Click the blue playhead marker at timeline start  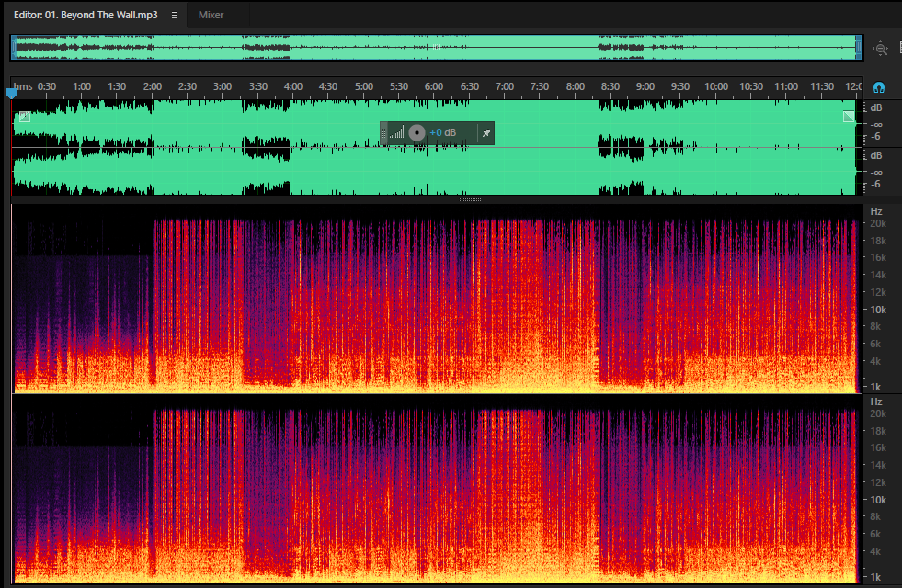(x=12, y=93)
